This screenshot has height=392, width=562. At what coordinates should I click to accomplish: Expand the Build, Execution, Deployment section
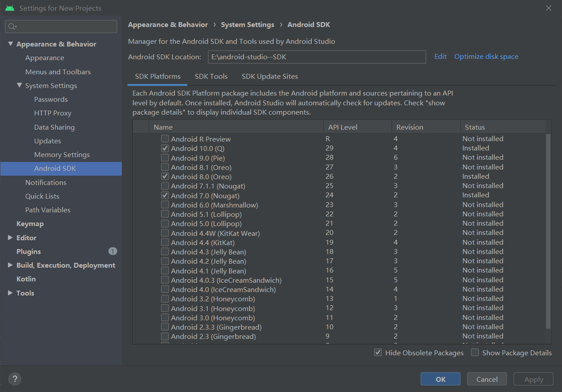pyautogui.click(x=10, y=265)
